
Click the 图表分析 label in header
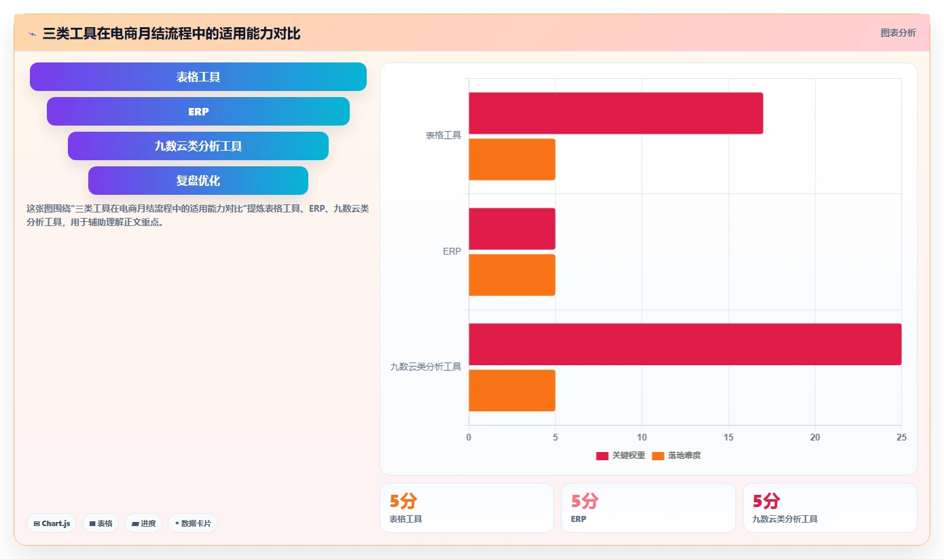tap(898, 33)
